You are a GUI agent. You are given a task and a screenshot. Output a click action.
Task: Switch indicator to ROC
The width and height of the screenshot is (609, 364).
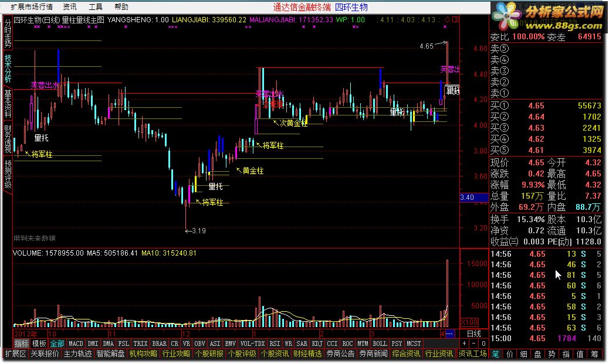click(x=347, y=343)
